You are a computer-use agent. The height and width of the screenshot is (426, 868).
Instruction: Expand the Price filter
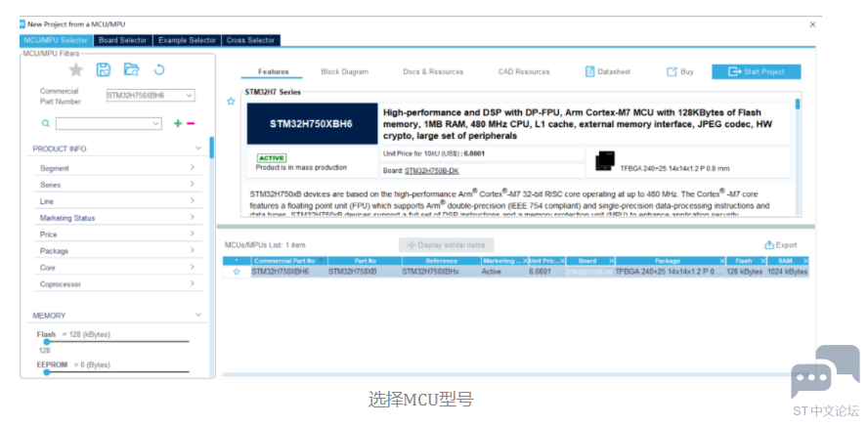193,234
